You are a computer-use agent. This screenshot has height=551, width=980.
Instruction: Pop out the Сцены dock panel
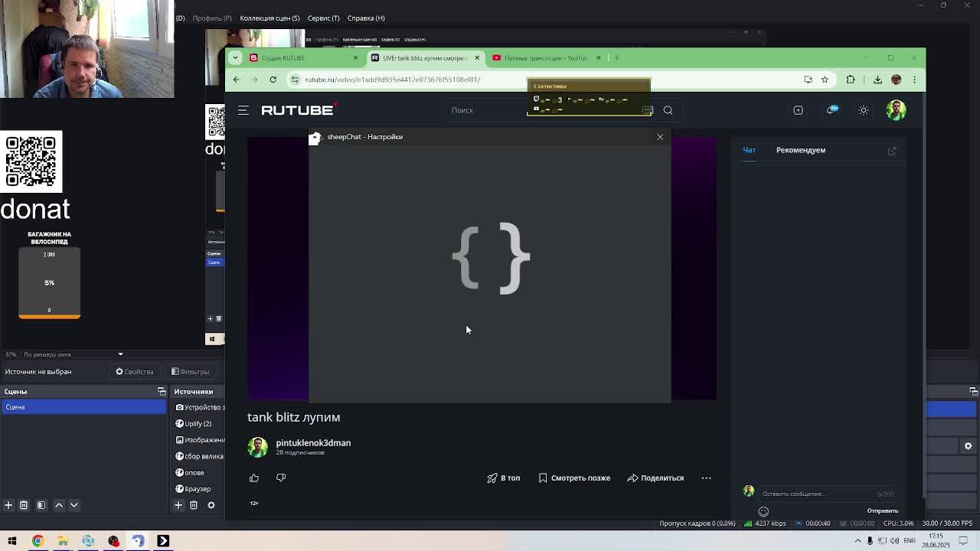162,392
